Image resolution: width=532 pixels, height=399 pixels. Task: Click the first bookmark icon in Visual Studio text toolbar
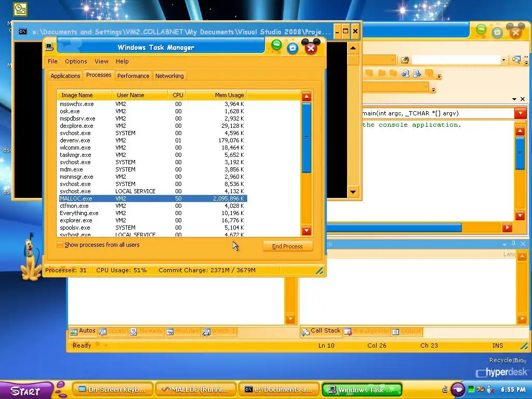coord(369,73)
